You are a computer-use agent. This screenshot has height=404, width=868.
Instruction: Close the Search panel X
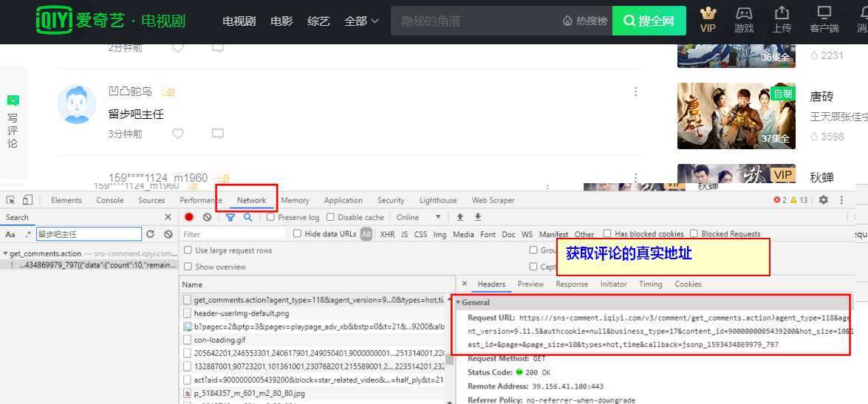point(168,217)
